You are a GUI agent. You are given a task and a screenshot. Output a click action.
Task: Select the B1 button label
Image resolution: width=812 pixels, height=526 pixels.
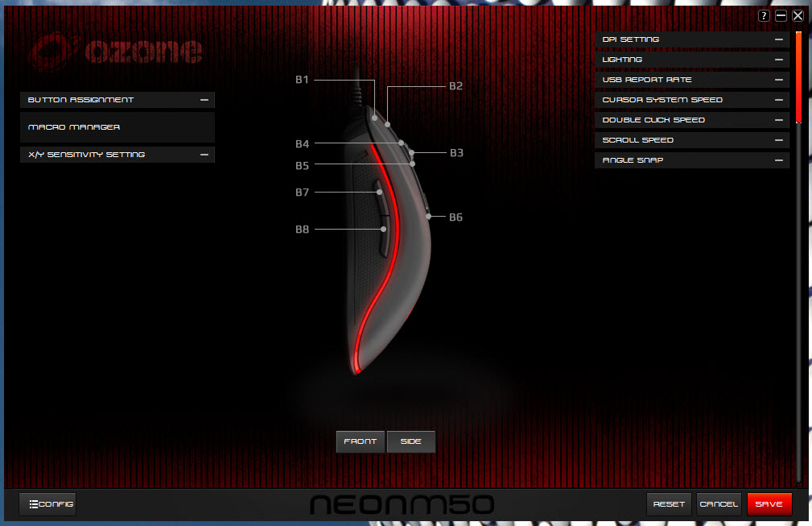302,80
